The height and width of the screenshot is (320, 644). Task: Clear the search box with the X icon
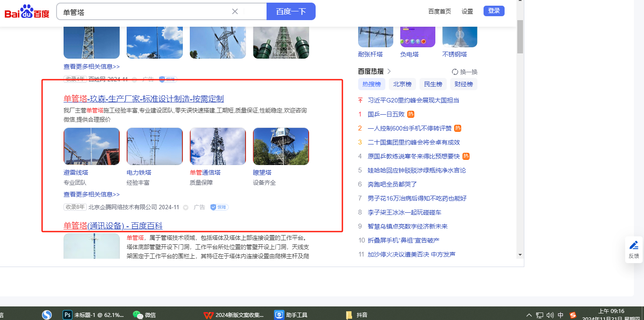(x=235, y=11)
